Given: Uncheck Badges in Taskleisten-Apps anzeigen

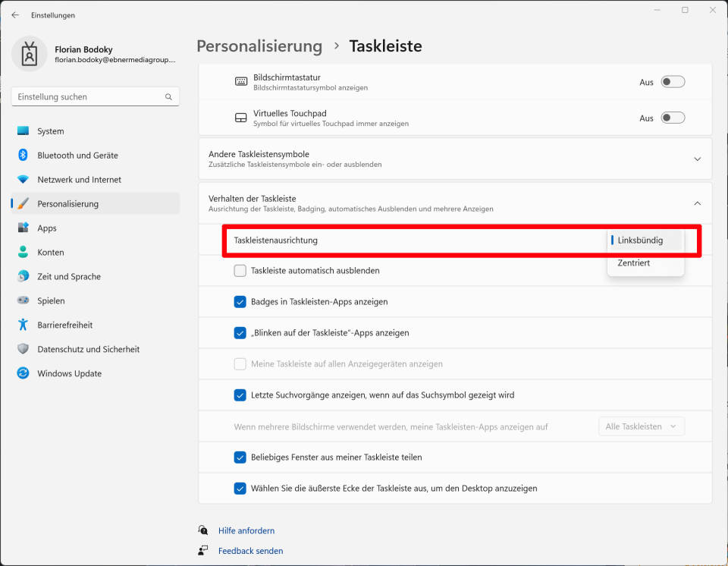Looking at the screenshot, I should [241, 301].
